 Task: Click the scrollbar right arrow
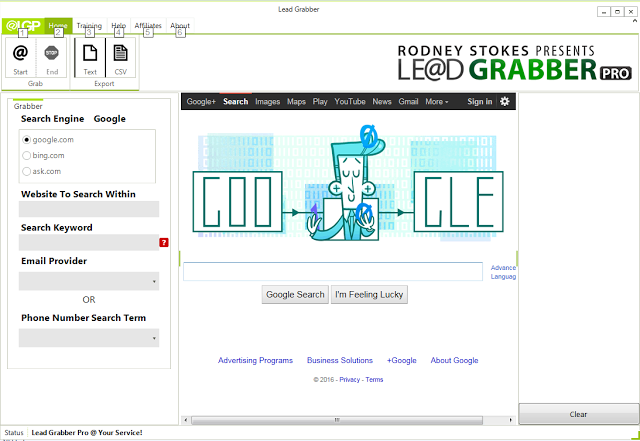pos(511,420)
